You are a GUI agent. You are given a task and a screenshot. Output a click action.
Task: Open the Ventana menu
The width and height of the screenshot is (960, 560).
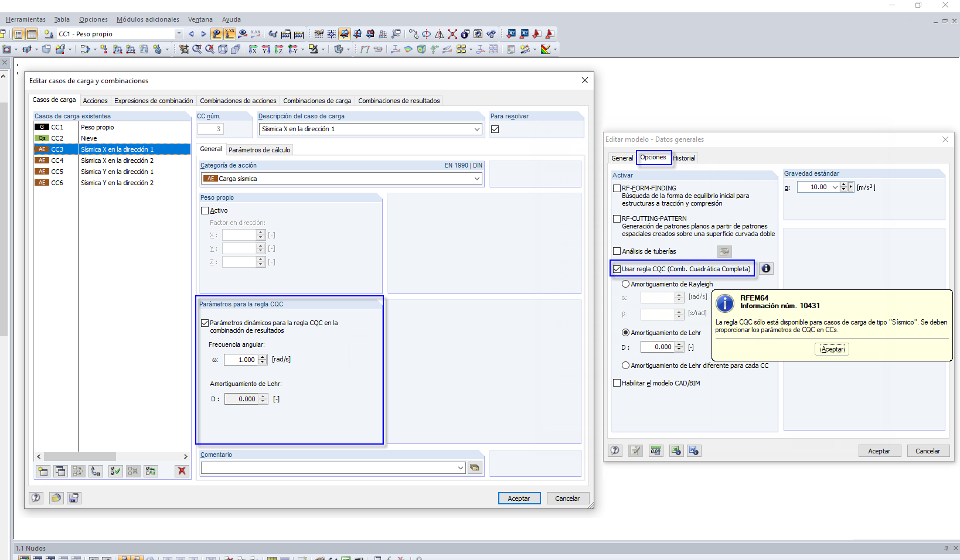[200, 19]
